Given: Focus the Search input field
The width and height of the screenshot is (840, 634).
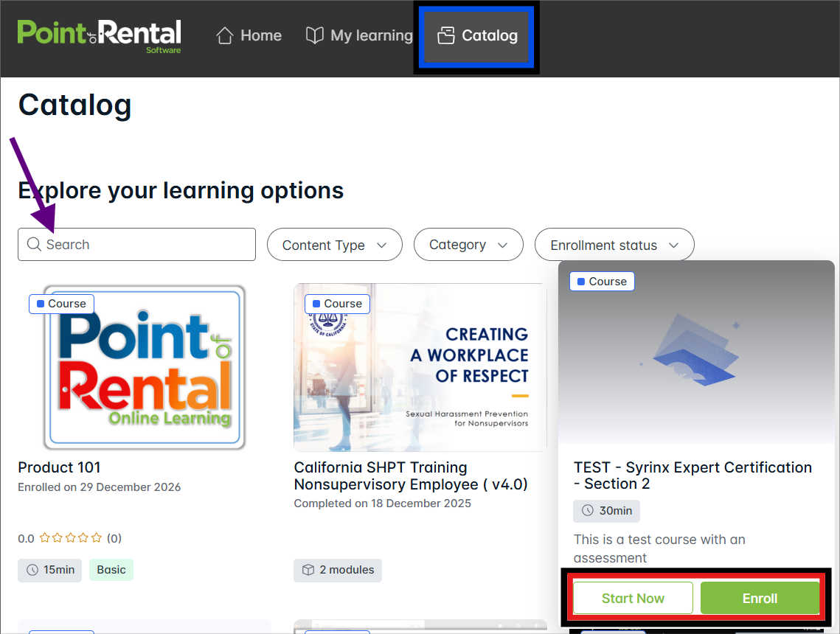Looking at the screenshot, I should (147, 245).
